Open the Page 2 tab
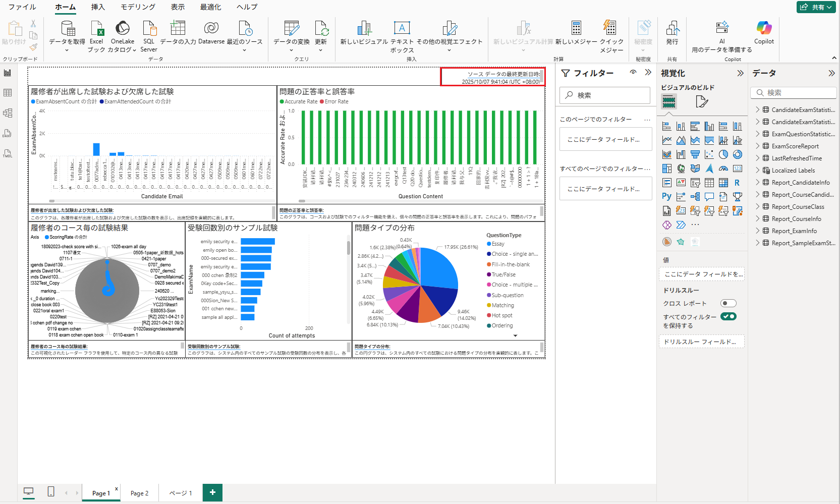The image size is (840, 504). pos(139,493)
